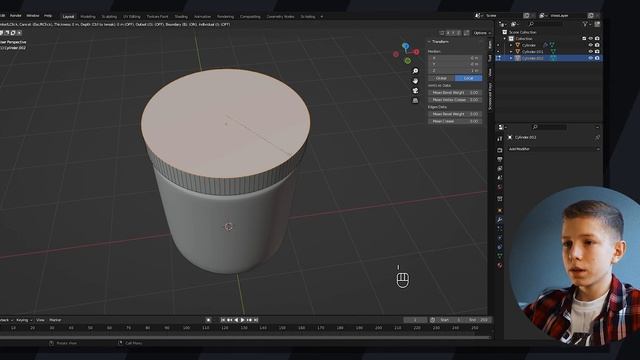
Task: Click the outliner filter funnel icon
Action: click(585, 24)
